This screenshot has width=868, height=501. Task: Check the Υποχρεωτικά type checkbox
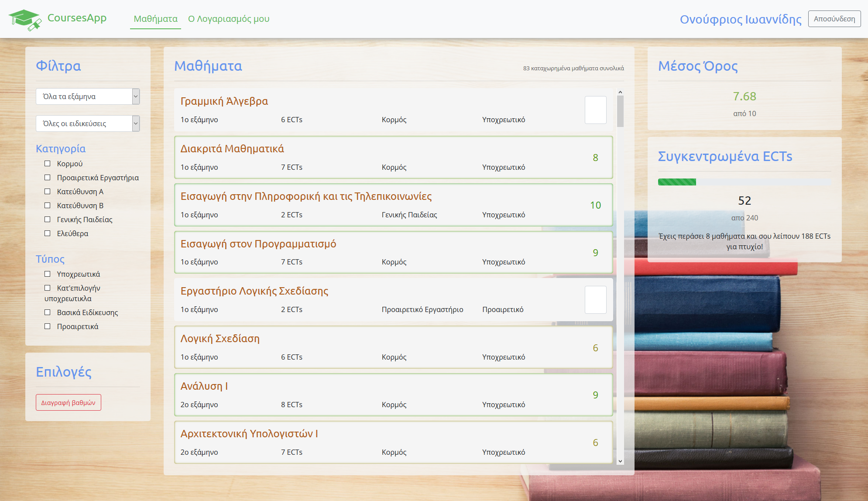click(x=48, y=274)
